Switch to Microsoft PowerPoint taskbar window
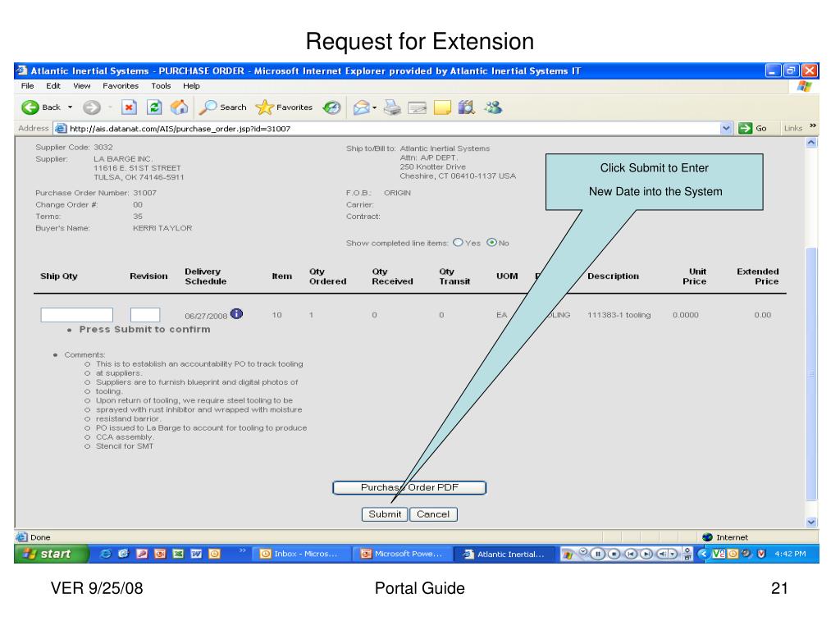This screenshot has height=630, width=840. tap(403, 554)
